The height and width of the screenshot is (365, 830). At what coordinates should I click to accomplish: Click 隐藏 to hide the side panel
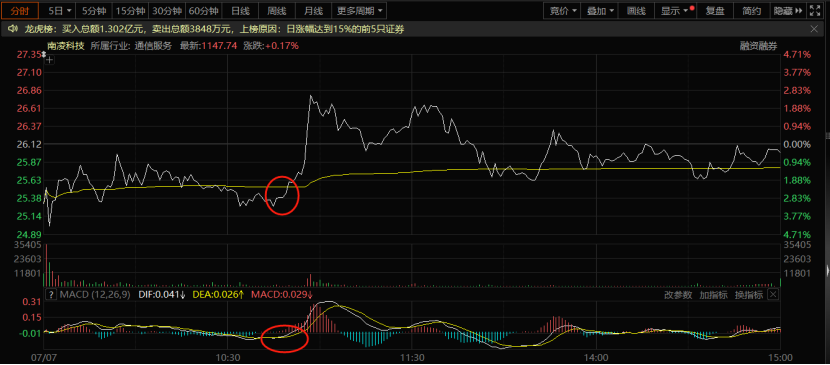tap(788, 10)
